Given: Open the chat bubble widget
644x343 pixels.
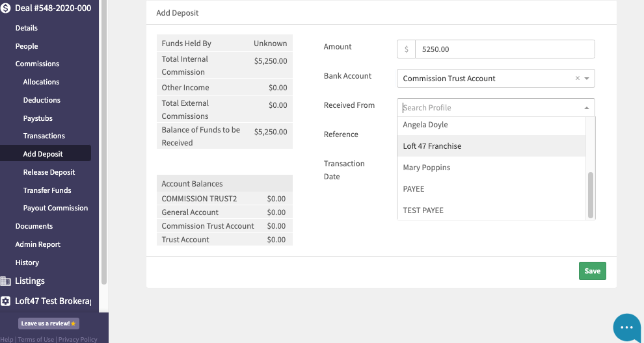Looking at the screenshot, I should 626,327.
